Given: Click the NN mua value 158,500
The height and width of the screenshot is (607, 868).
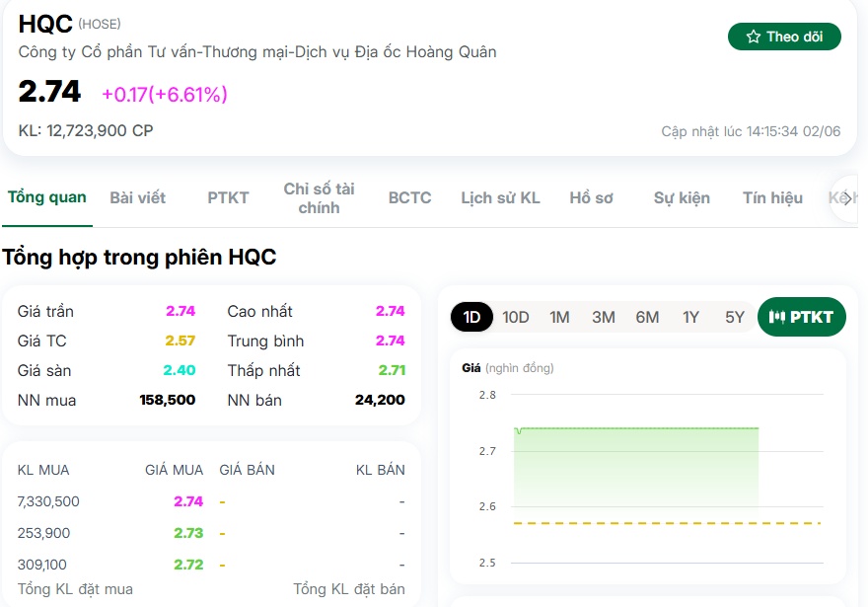Looking at the screenshot, I should [167, 400].
